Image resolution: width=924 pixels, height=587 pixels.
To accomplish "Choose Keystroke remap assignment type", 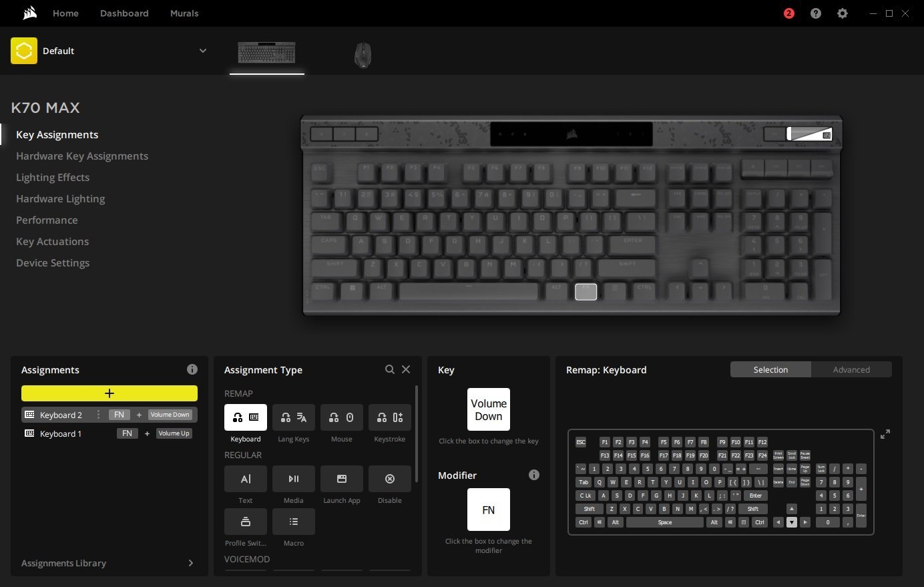I will point(390,417).
